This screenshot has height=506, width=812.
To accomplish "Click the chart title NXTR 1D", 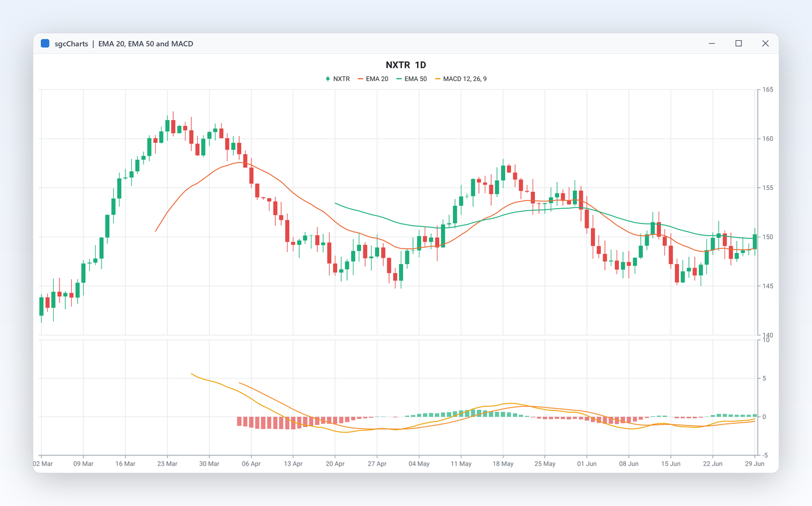I will (x=405, y=65).
